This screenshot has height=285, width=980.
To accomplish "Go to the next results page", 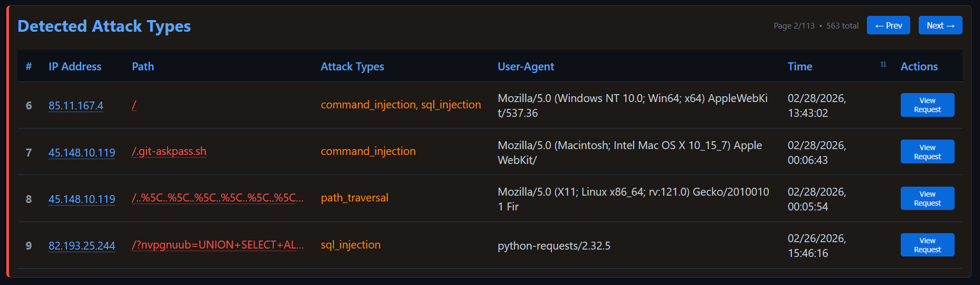I will pyautogui.click(x=940, y=25).
